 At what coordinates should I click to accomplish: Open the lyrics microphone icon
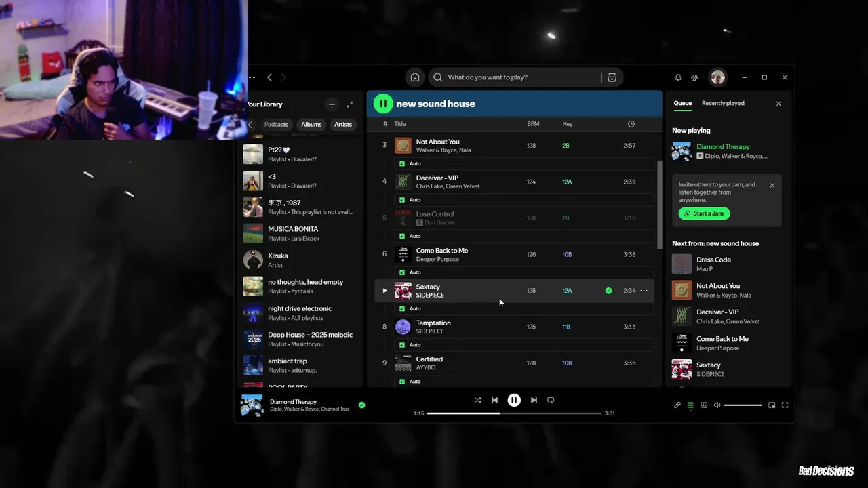tap(677, 405)
